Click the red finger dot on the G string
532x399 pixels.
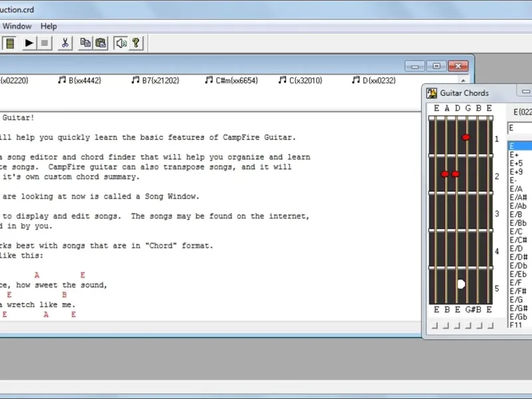(x=466, y=138)
